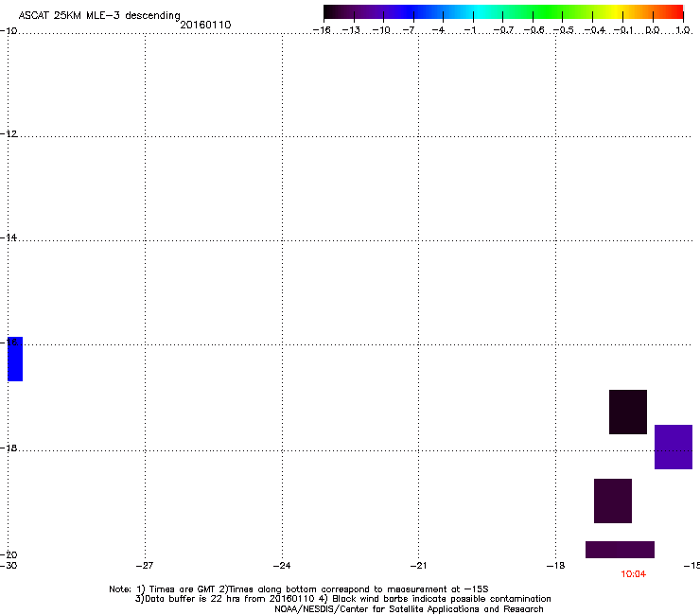This screenshot has width=700, height=615.
Task: Click the -30 longitude axis label
Action: 9,566
